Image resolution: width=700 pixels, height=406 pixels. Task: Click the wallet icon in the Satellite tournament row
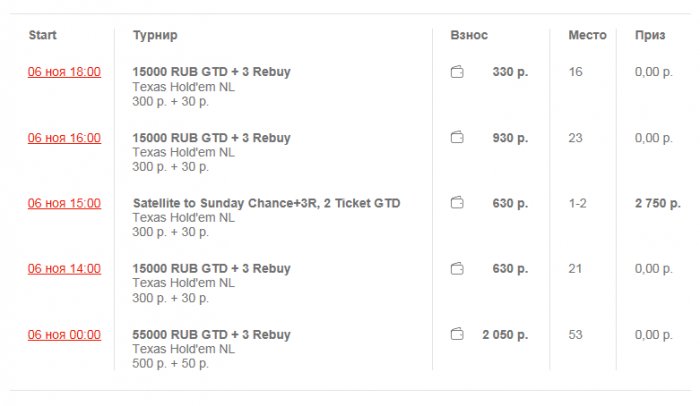(457, 203)
